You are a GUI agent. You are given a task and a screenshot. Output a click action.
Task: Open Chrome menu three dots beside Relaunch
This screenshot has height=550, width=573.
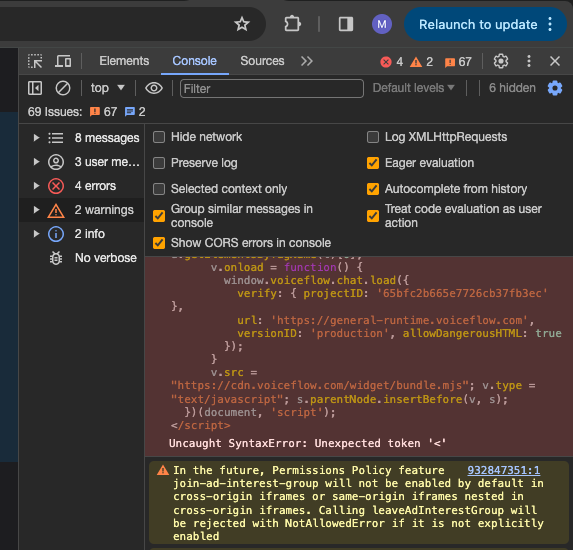[550, 24]
